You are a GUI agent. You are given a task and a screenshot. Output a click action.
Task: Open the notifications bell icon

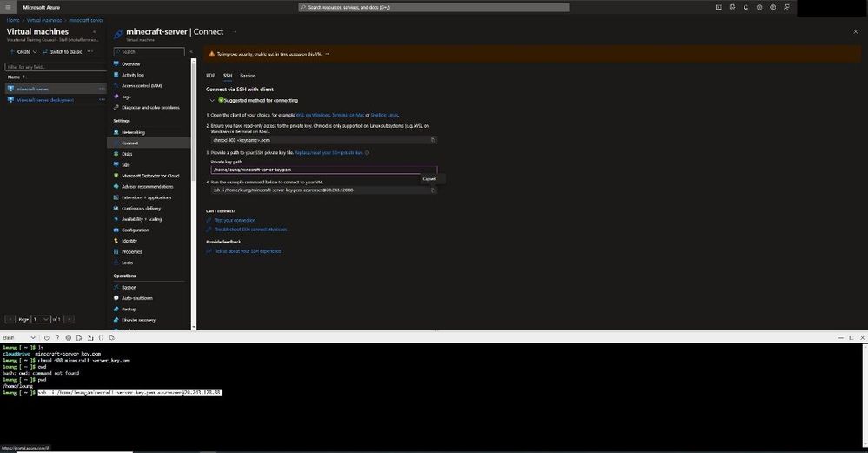tap(745, 7)
